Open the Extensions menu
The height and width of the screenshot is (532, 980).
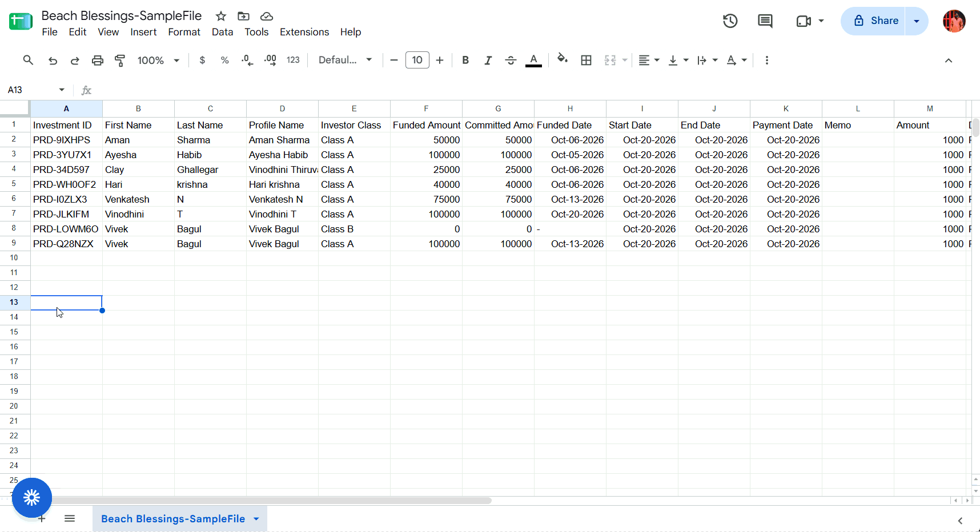304,32
